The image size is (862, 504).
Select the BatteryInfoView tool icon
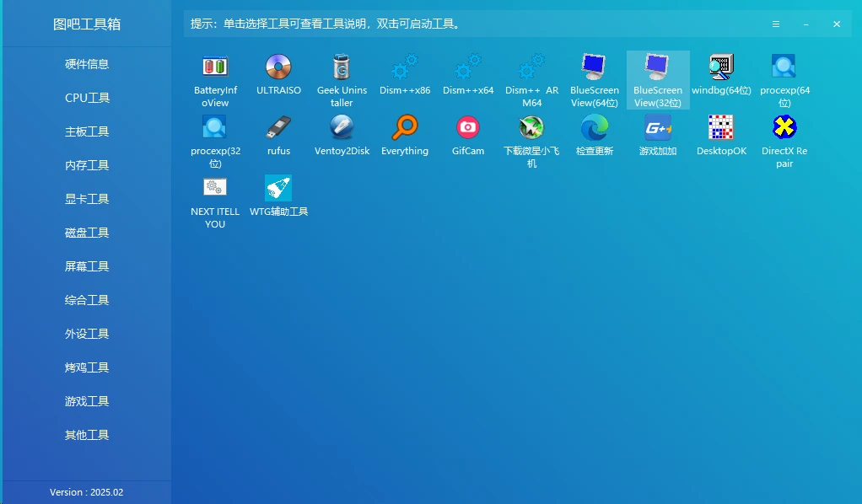tap(215, 67)
